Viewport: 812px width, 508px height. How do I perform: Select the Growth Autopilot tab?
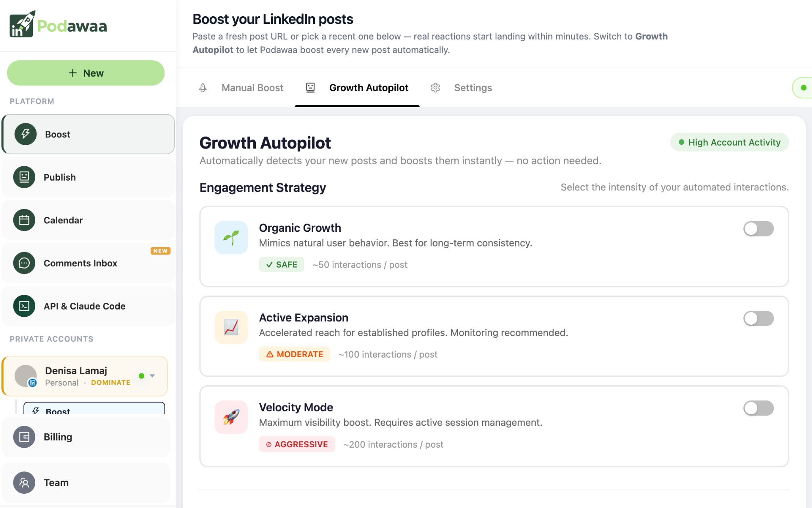pyautogui.click(x=357, y=88)
